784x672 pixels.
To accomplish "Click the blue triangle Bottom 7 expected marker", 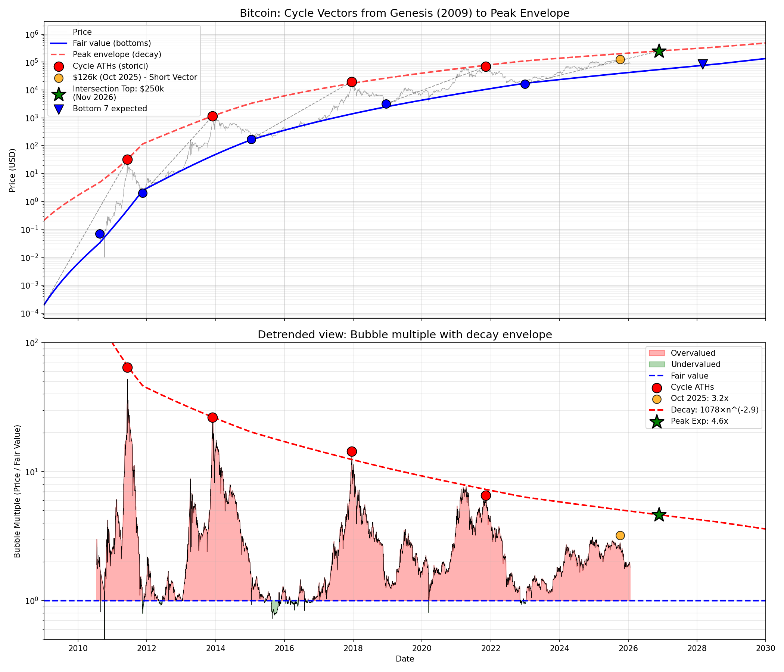I will (x=703, y=64).
